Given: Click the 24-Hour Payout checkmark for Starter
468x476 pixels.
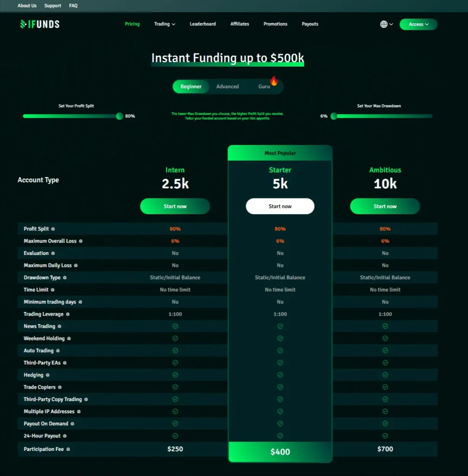Looking at the screenshot, I should tap(280, 436).
